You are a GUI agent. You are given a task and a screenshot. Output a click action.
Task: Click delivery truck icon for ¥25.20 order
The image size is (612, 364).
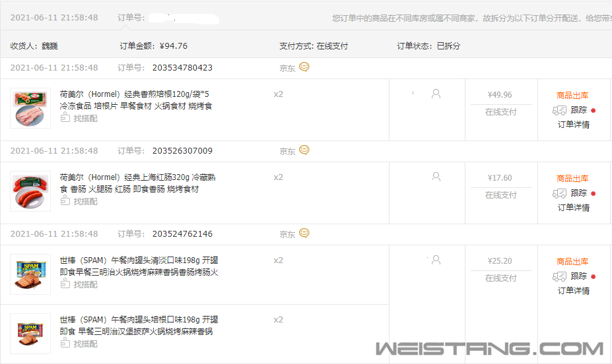pos(559,276)
